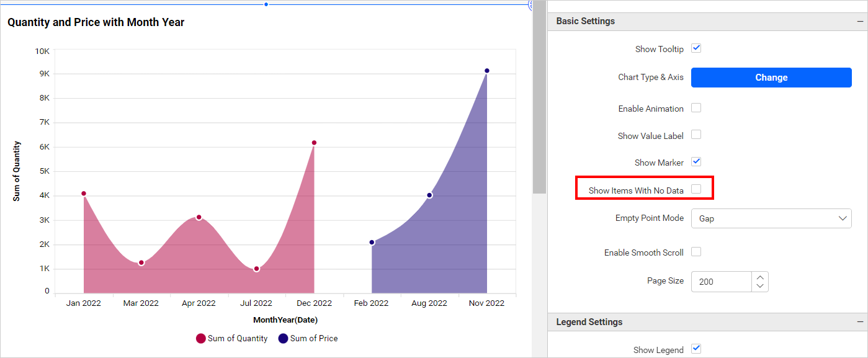This screenshot has height=358, width=868.
Task: Toggle the Show Tooltip checkbox
Action: (x=696, y=48)
